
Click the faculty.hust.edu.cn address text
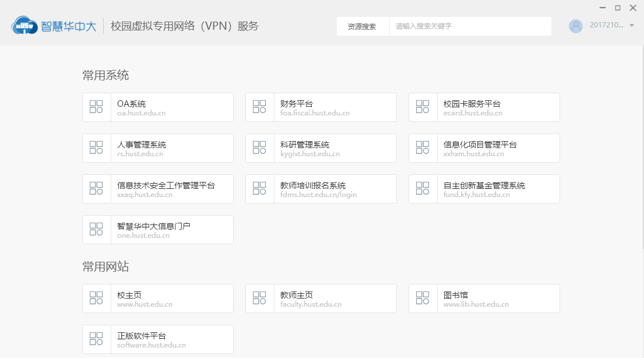[x=311, y=304]
